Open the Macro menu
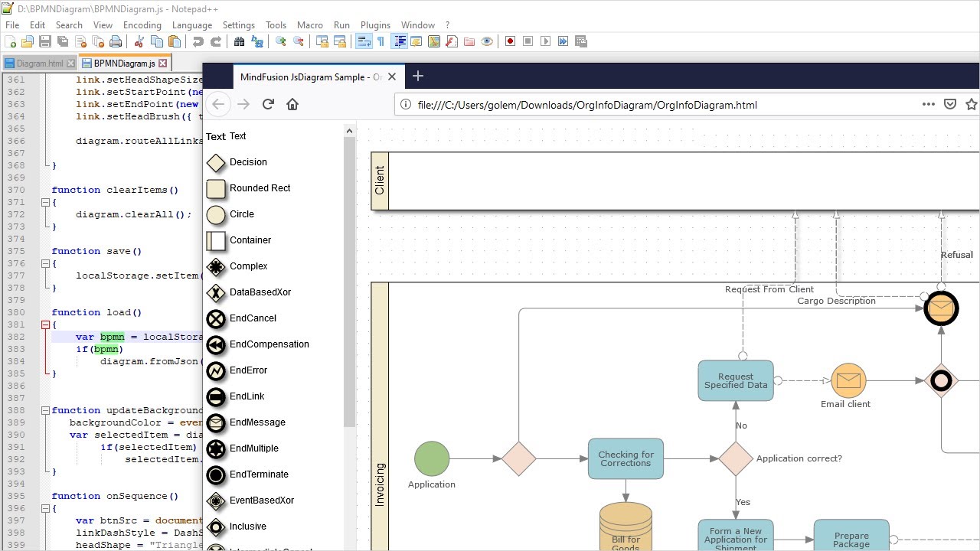 (x=310, y=25)
